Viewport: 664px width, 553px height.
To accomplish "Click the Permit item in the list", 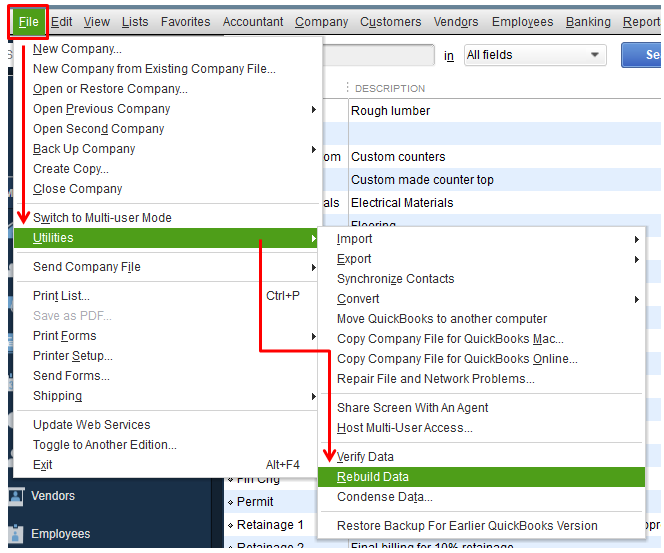I will tap(255, 502).
